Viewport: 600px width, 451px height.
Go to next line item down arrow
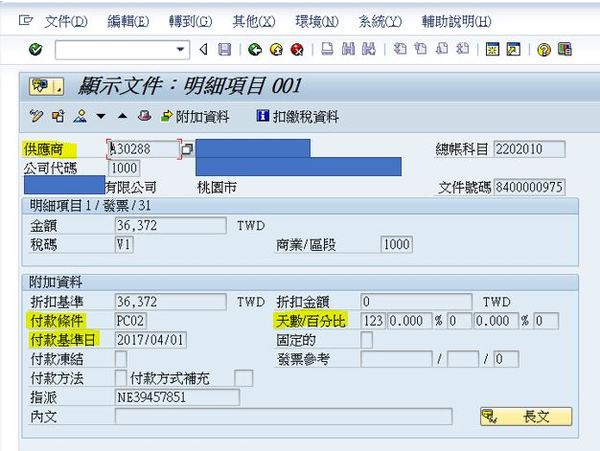pos(101,116)
